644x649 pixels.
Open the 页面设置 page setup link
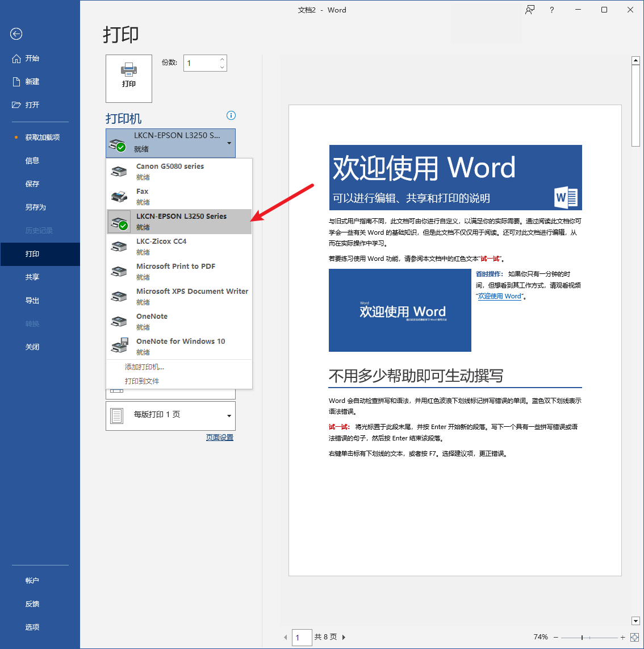tap(220, 438)
